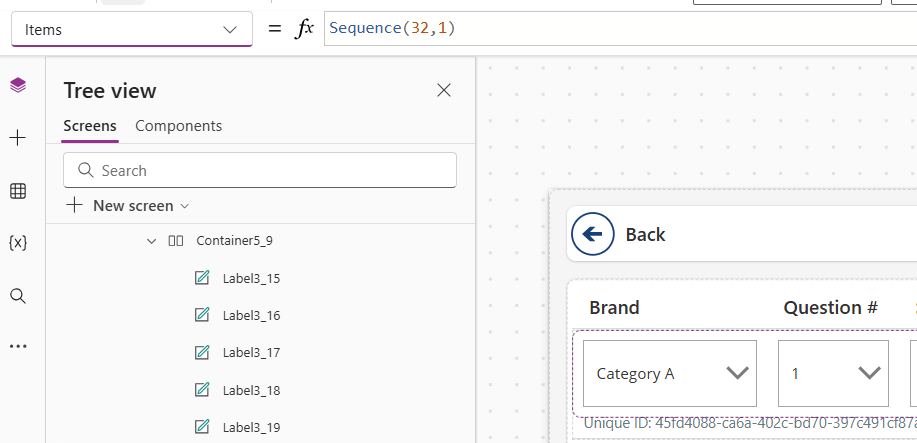Open the Variables {x} icon
This screenshot has width=917, height=443.
(17, 243)
